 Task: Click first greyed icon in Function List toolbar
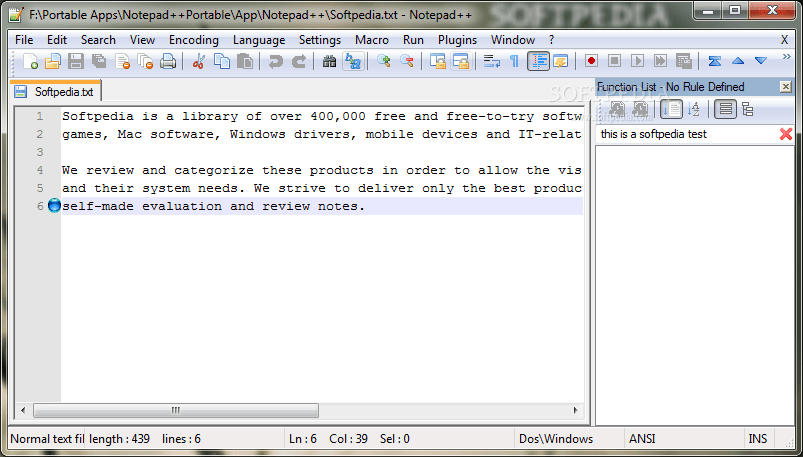pyautogui.click(x=616, y=109)
